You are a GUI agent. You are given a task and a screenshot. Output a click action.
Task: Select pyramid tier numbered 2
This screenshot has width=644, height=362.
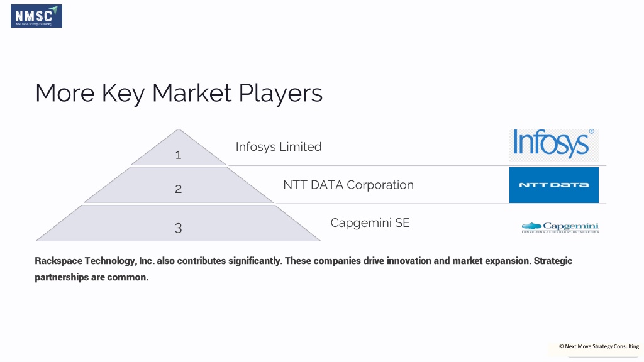(178, 185)
